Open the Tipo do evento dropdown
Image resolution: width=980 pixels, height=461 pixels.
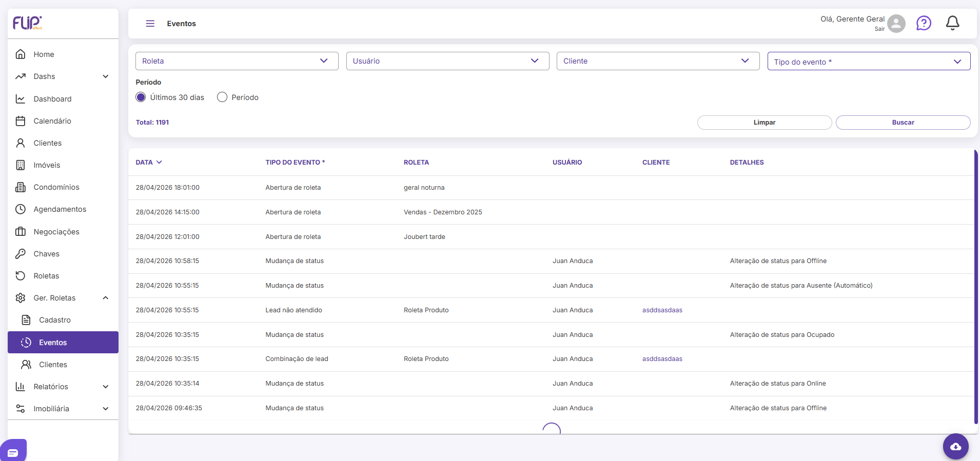[x=869, y=61]
